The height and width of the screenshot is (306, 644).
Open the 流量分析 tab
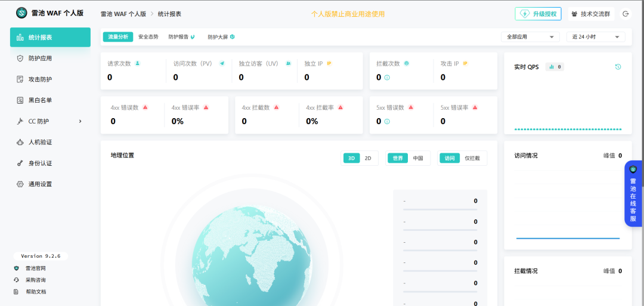pyautogui.click(x=118, y=37)
